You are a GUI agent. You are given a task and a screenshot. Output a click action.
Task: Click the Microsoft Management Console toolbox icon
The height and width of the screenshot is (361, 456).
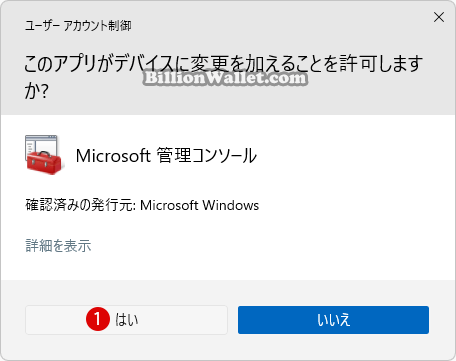pos(44,155)
